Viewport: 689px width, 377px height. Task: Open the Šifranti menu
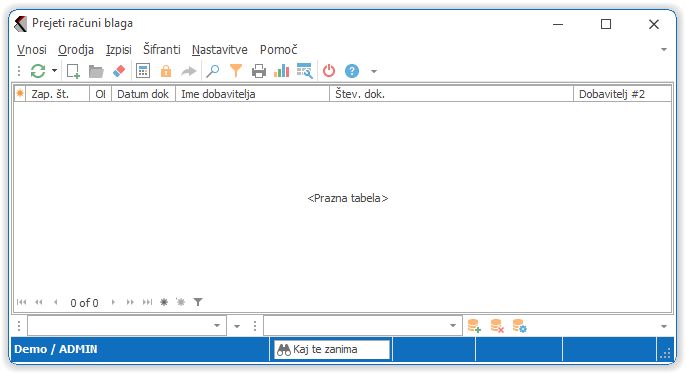[162, 50]
